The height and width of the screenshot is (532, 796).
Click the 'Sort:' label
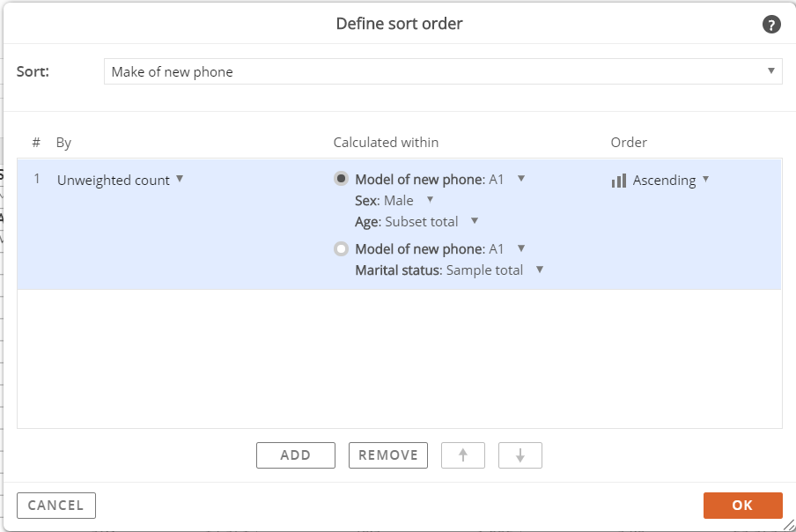[x=33, y=71]
